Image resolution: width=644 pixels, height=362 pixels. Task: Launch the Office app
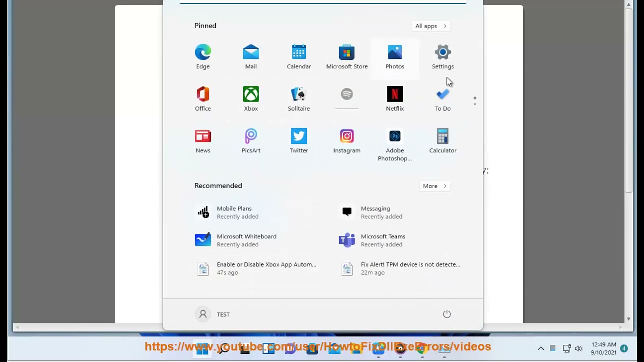click(x=203, y=99)
